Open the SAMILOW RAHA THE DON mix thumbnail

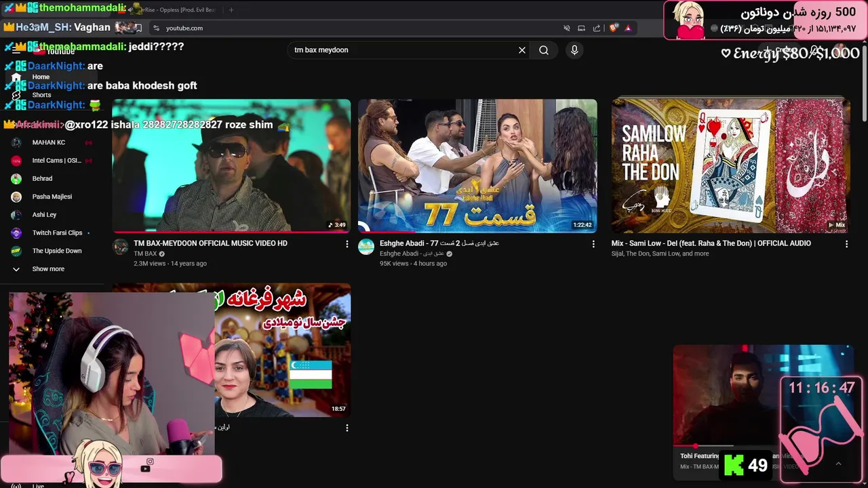coord(730,165)
